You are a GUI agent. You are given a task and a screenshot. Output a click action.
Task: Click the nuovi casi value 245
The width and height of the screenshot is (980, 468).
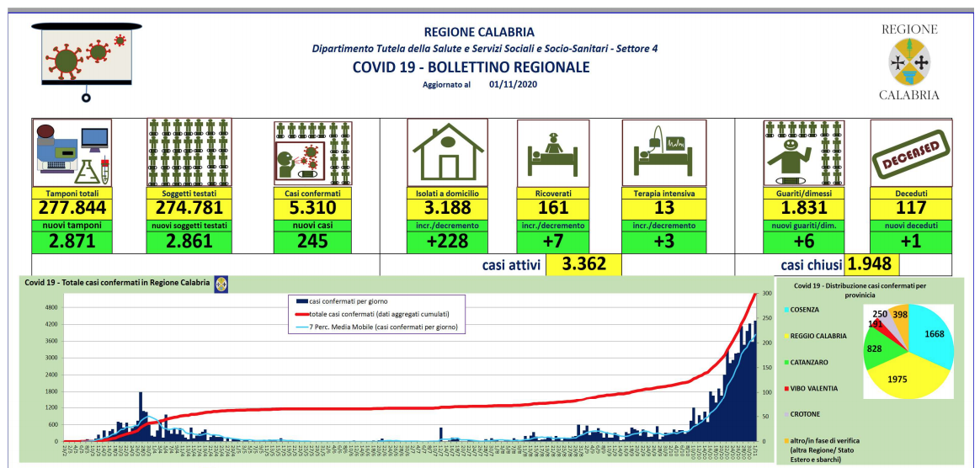coord(313,241)
